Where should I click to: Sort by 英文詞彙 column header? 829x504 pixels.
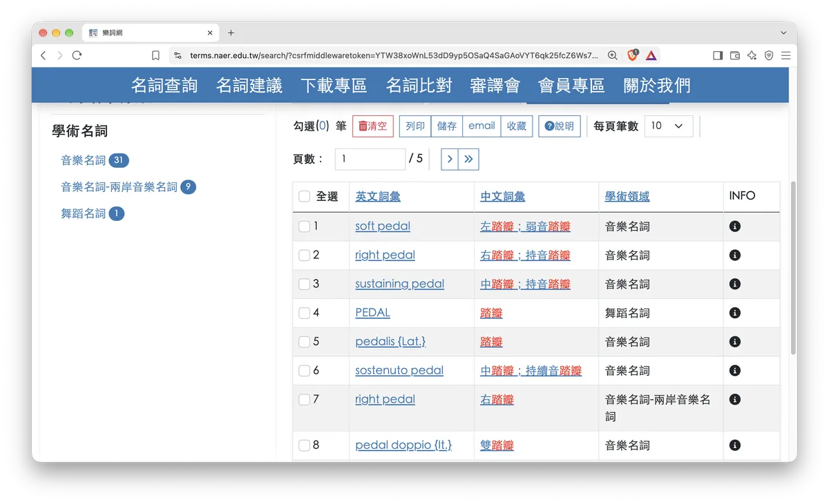click(x=378, y=197)
